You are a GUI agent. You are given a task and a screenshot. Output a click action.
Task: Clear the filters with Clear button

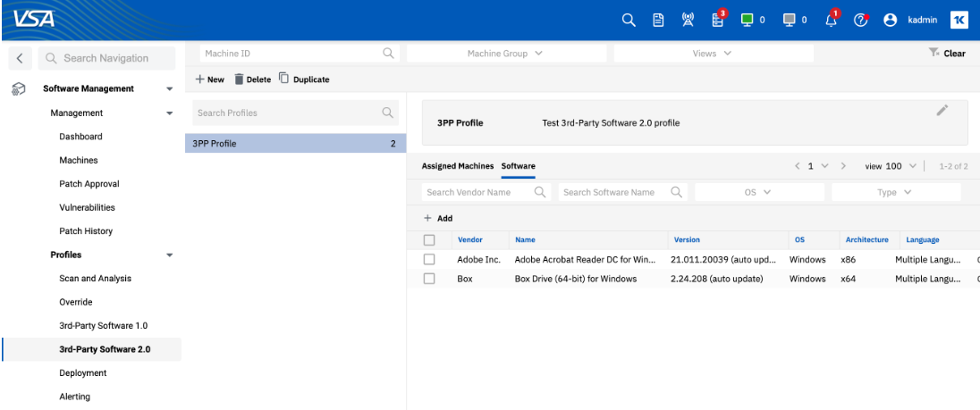coord(948,53)
